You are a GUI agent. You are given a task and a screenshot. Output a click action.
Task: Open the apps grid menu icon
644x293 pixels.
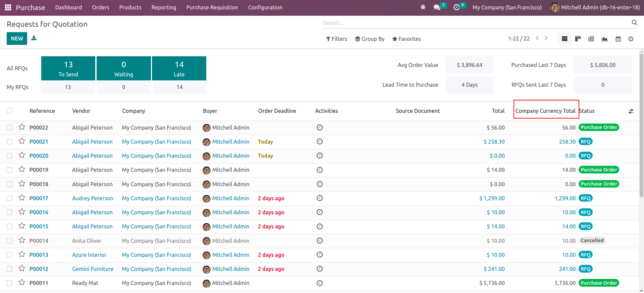8,7
